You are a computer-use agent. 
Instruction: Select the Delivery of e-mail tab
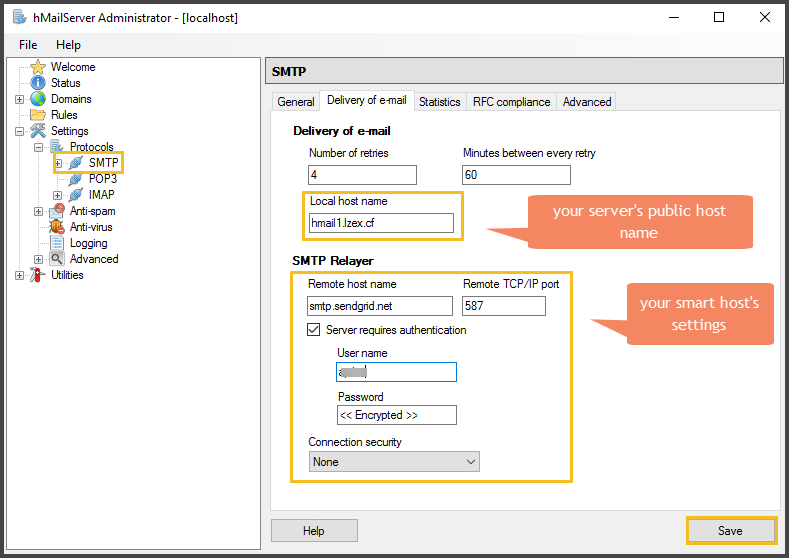(367, 100)
